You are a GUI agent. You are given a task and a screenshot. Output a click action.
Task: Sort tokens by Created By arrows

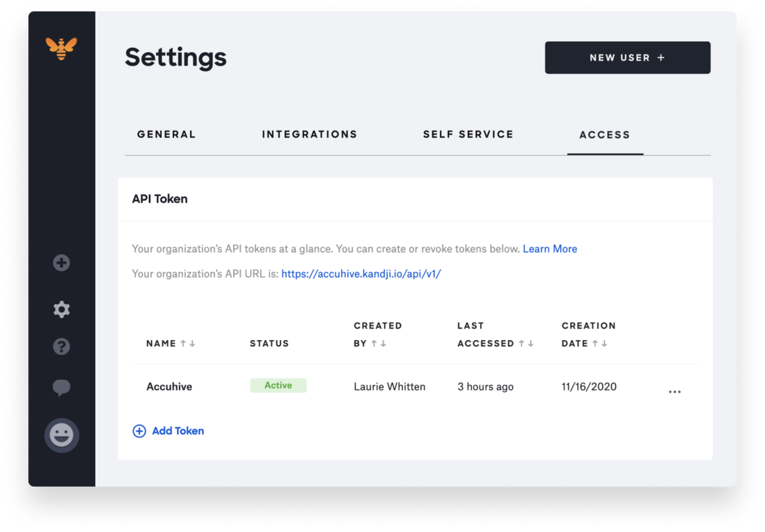(378, 344)
